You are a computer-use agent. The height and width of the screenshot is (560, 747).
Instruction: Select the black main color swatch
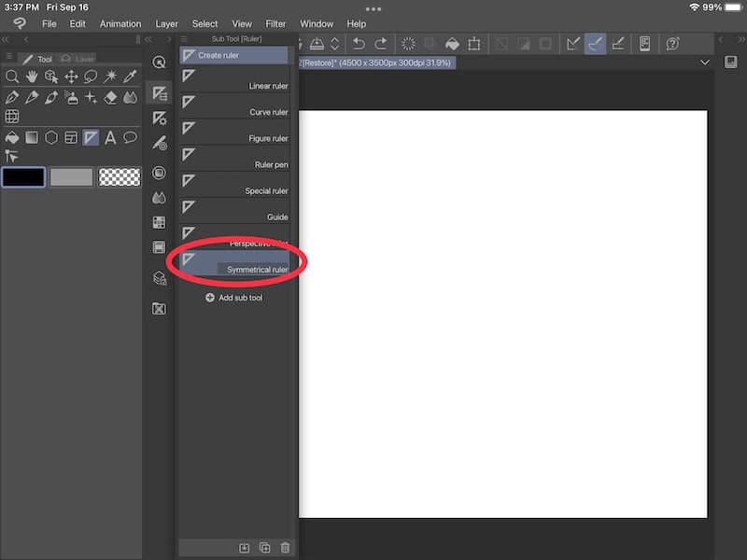(23, 176)
